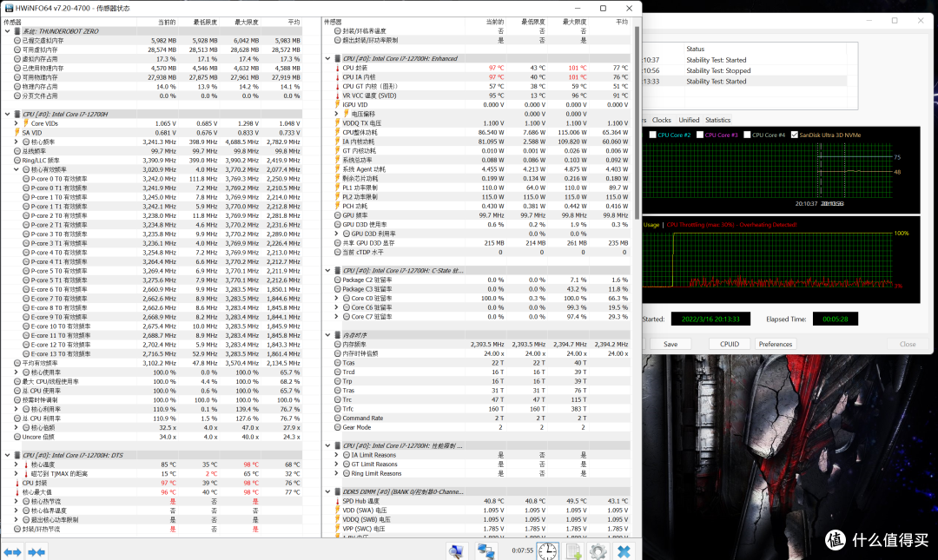
Task: Open the Clocks tab
Action: (x=662, y=120)
